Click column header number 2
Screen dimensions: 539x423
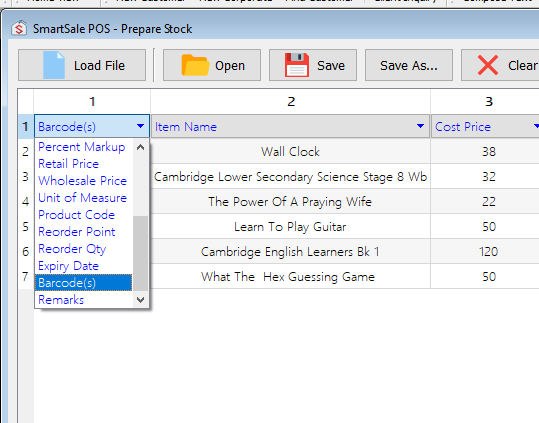tap(291, 101)
